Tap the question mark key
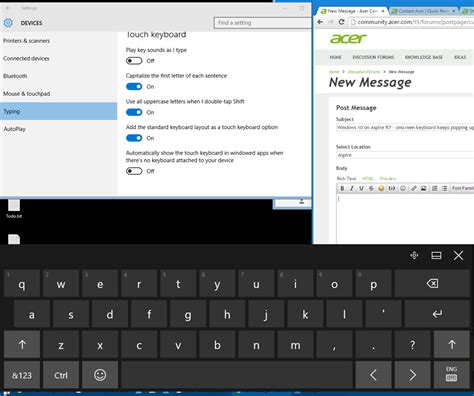 (x=412, y=344)
